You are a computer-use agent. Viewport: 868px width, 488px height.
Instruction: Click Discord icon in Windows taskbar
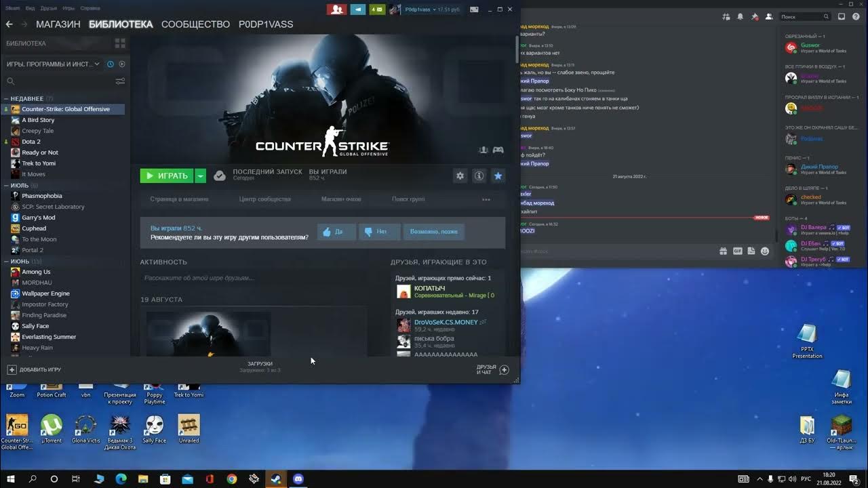pyautogui.click(x=298, y=479)
